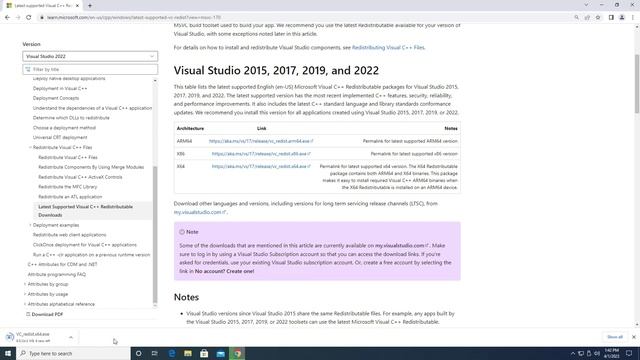Open a new tab with plus icon
The image size is (640, 360).
click(90, 6)
